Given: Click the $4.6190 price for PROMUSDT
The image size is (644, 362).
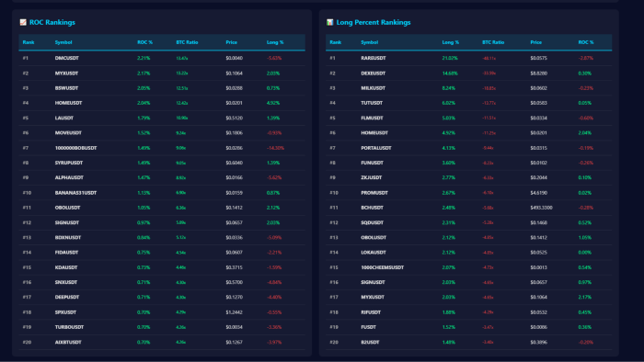Looking at the screenshot, I should pos(538,193).
